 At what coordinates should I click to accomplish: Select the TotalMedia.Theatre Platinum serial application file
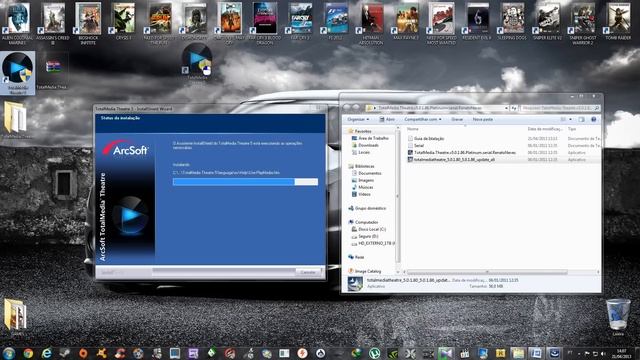[462, 152]
